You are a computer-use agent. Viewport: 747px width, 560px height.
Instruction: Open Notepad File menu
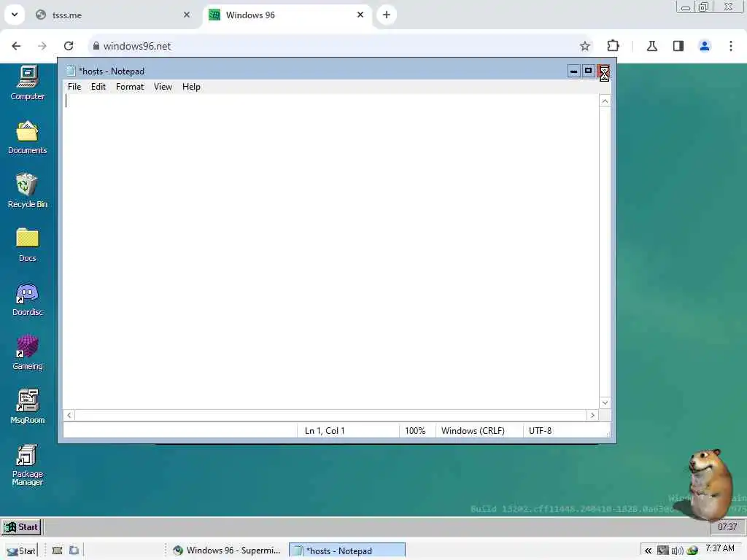(74, 87)
